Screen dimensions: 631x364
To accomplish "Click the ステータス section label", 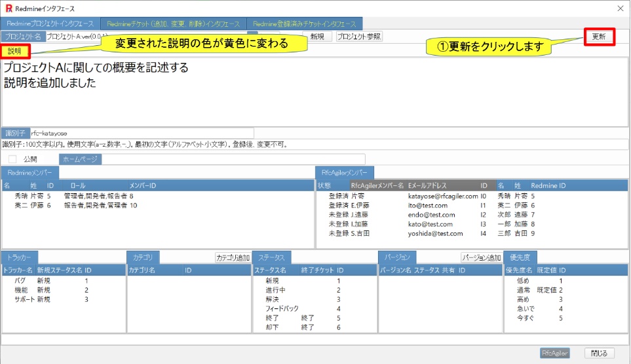I will click(x=272, y=257).
